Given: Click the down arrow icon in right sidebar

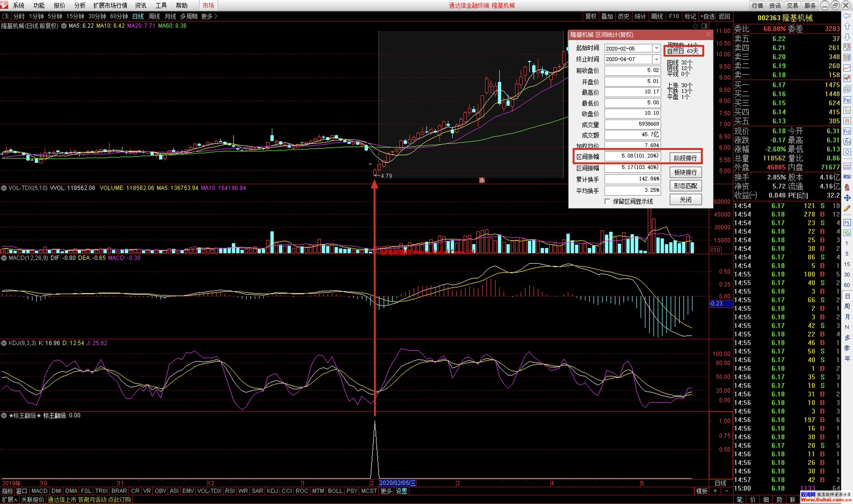Looking at the screenshot, I should (x=847, y=37).
